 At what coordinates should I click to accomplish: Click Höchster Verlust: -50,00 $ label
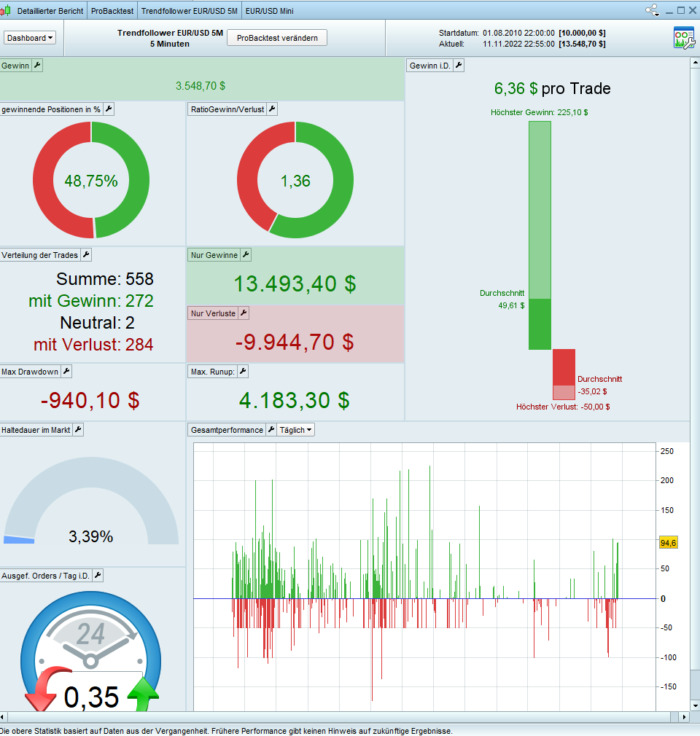[x=564, y=407]
